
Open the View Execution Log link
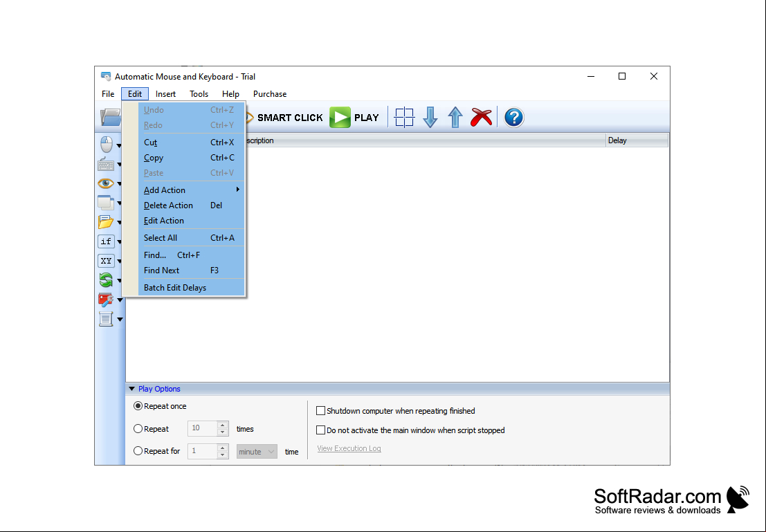tap(349, 448)
